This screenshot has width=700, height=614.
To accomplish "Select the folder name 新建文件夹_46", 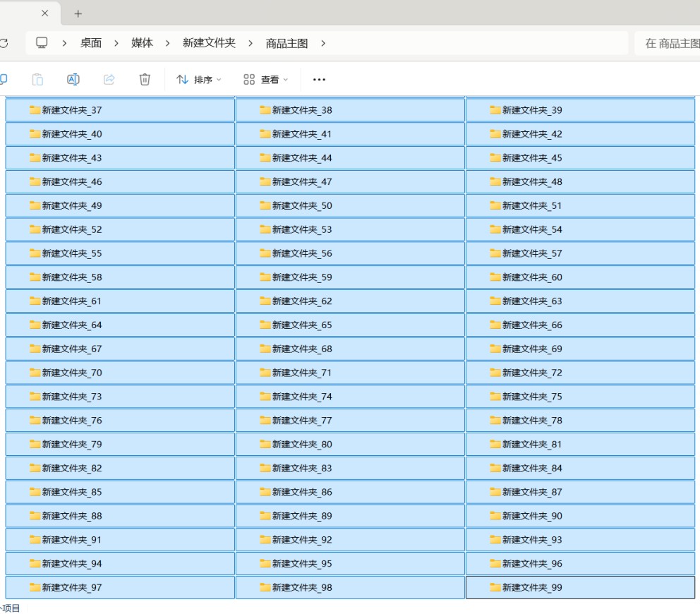I will 72,182.
